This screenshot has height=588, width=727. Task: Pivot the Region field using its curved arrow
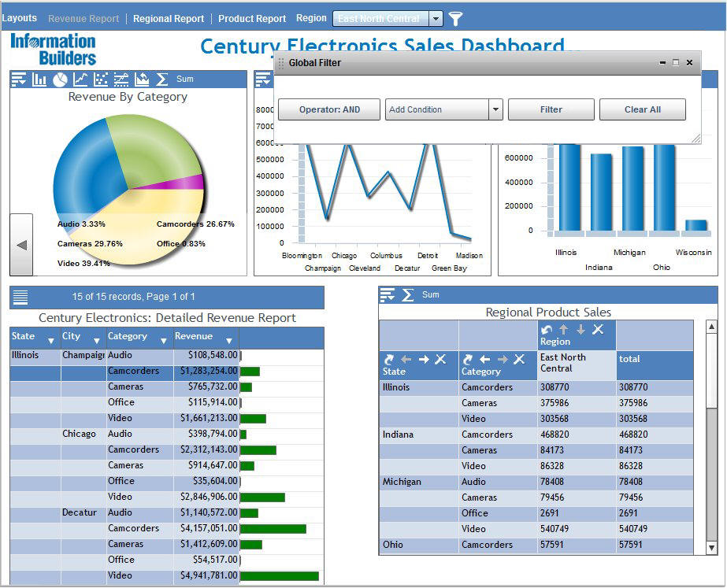(x=547, y=330)
